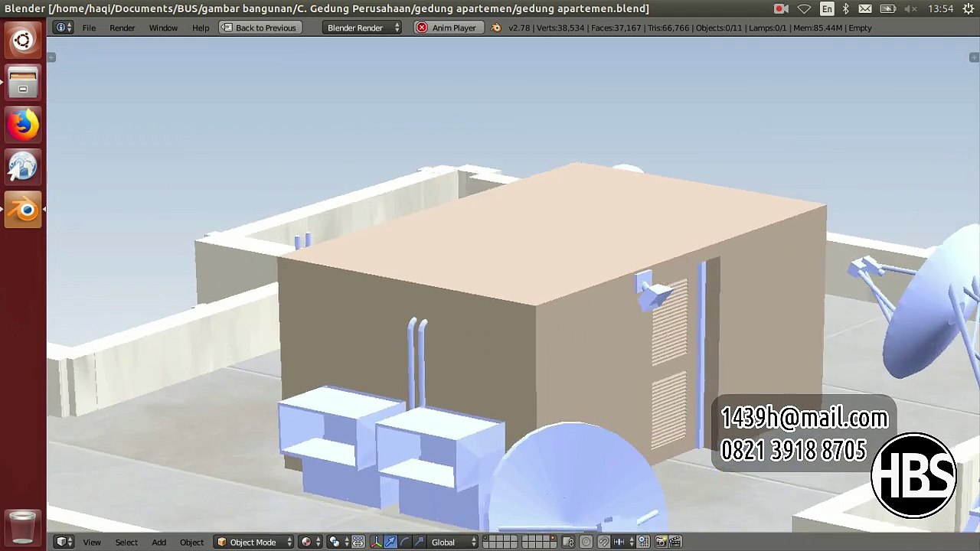Open the 3D View editor type selector
Viewport: 980px width, 551px height.
pos(64,542)
